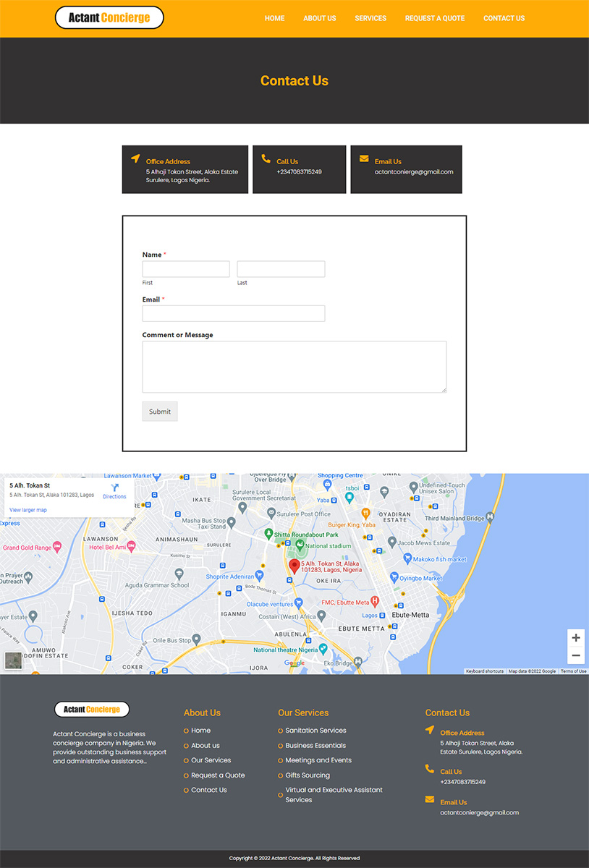Click the footer Office Address arrow icon
The width and height of the screenshot is (589, 868).
430,730
